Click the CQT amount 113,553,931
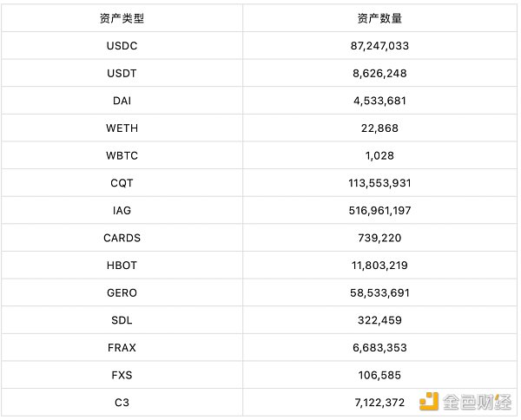The image size is (521, 420). (379, 183)
